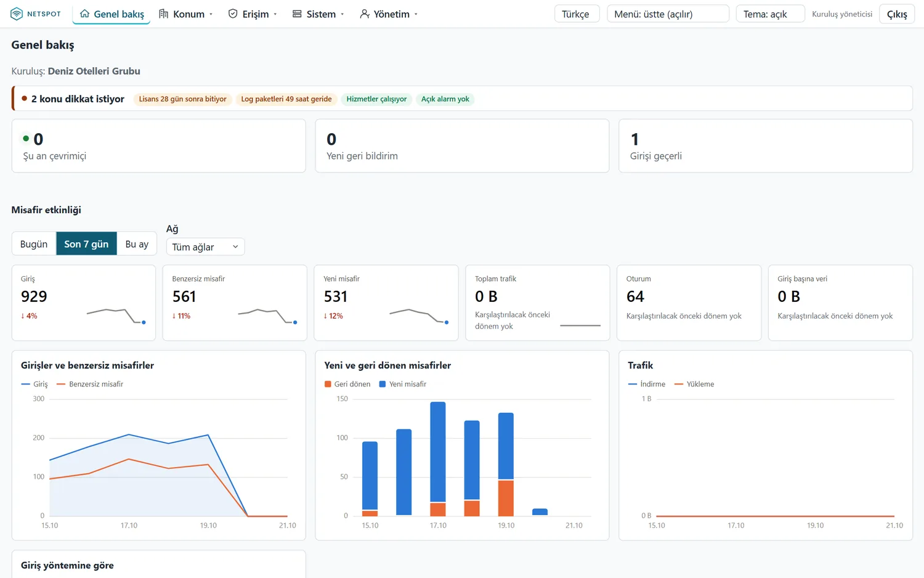The image size is (924, 578).
Task: Click the Benzersiz misafir 561 card
Action: click(x=235, y=303)
